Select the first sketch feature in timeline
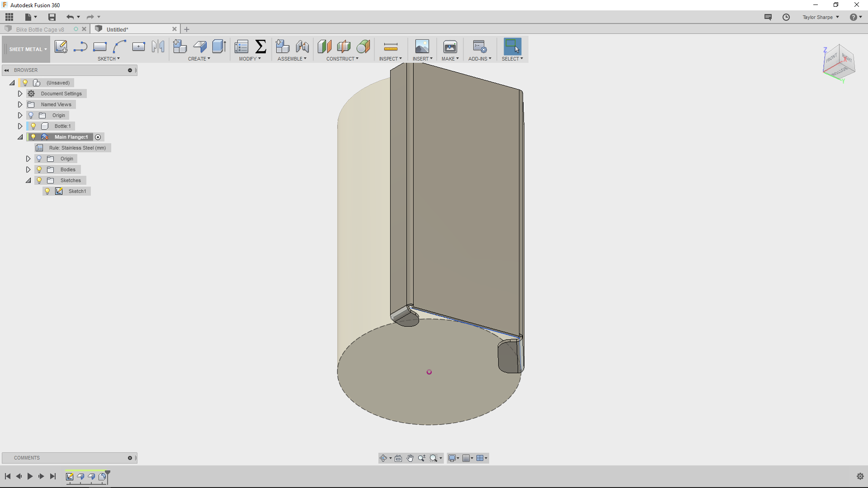 coord(70,476)
